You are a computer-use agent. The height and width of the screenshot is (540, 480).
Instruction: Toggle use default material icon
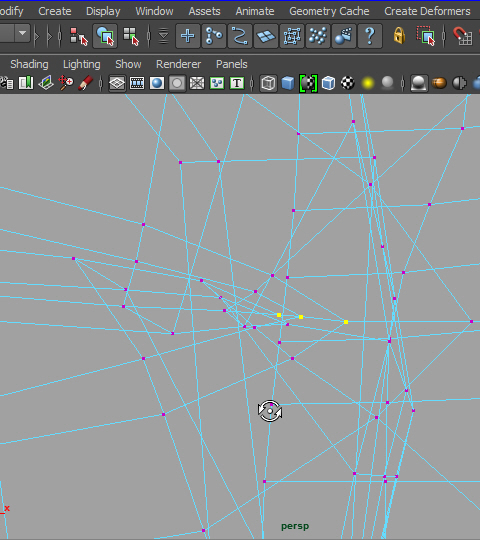(308, 83)
